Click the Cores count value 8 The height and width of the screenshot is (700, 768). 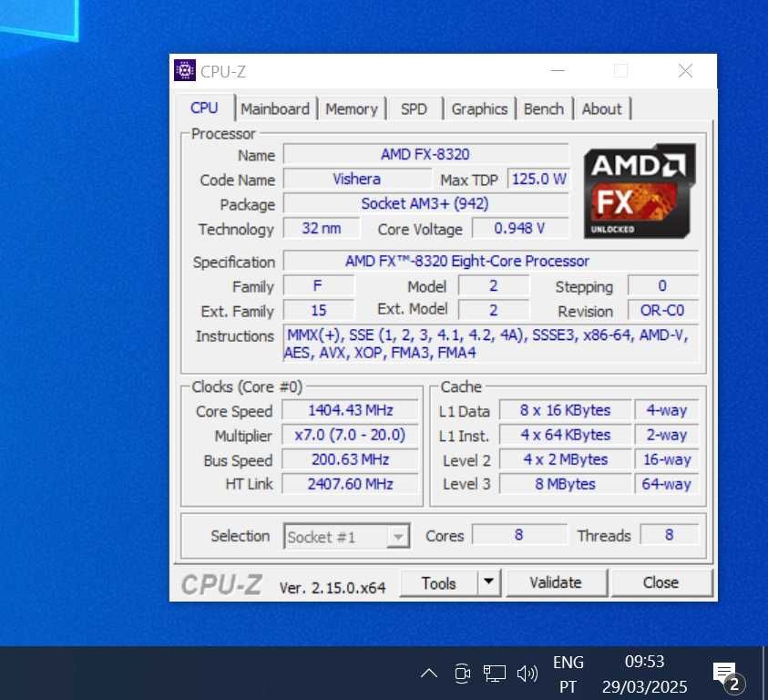pos(519,534)
